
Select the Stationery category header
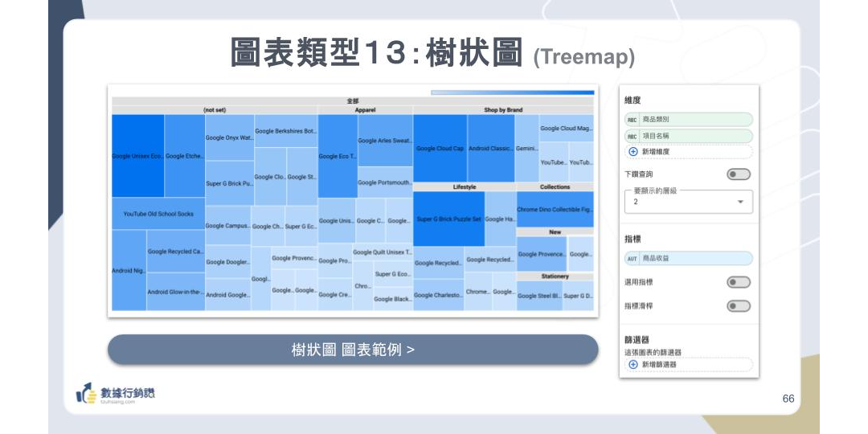point(555,276)
